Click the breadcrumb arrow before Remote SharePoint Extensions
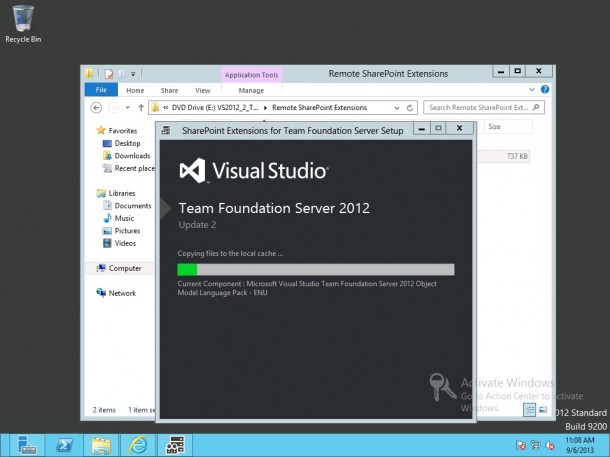610x457 pixels. (x=265, y=108)
